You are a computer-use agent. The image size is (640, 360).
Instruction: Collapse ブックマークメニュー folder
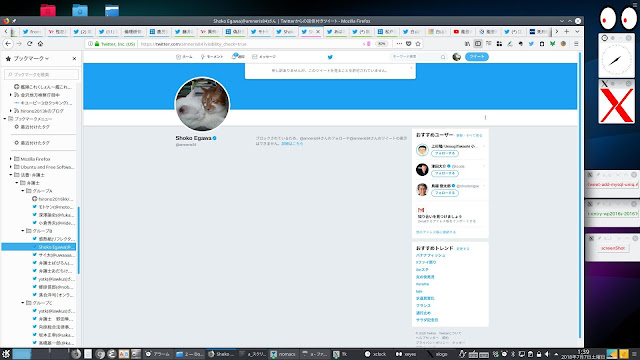(x=5, y=119)
